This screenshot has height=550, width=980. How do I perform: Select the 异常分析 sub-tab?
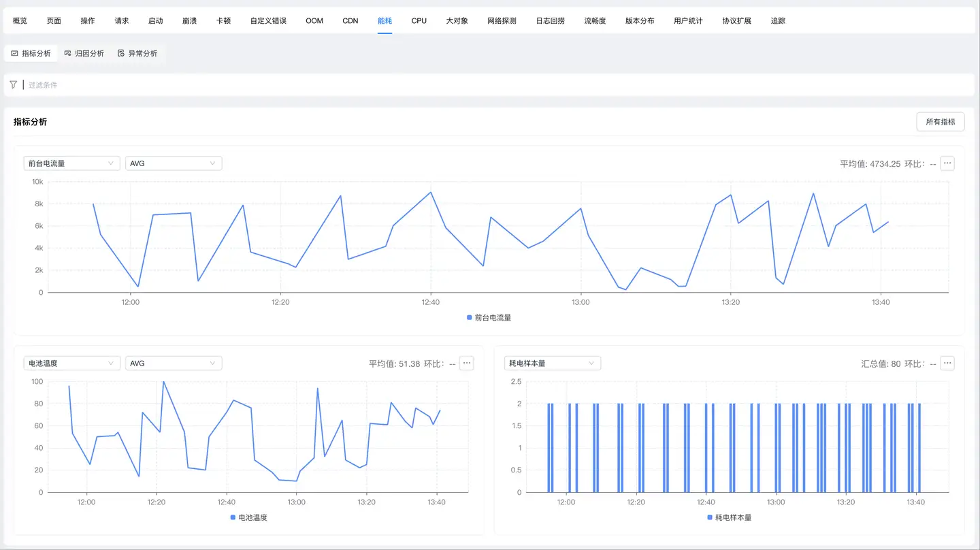coord(137,53)
